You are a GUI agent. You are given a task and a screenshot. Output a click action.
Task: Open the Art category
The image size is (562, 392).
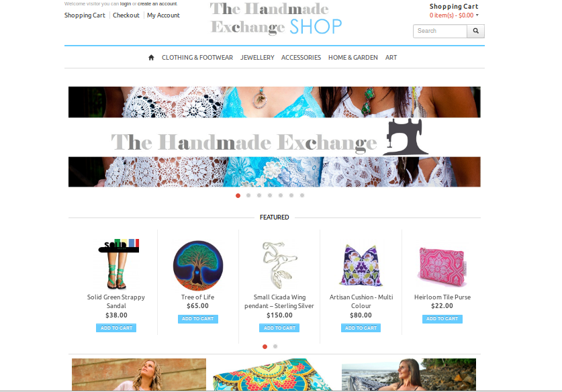click(391, 57)
